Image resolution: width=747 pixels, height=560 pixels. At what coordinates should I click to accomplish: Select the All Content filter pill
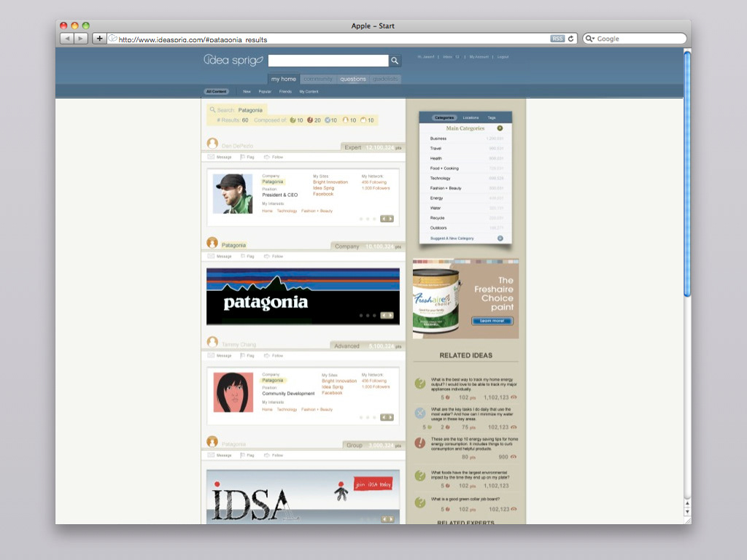(x=216, y=91)
